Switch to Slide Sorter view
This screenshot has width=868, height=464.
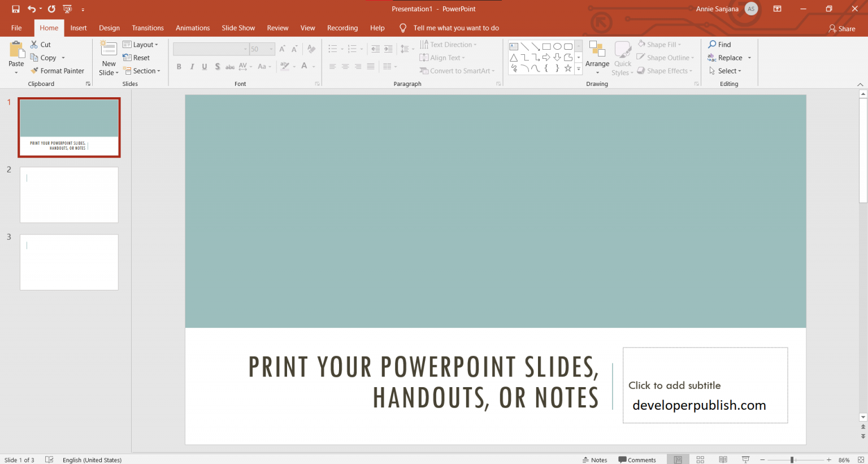click(700, 459)
